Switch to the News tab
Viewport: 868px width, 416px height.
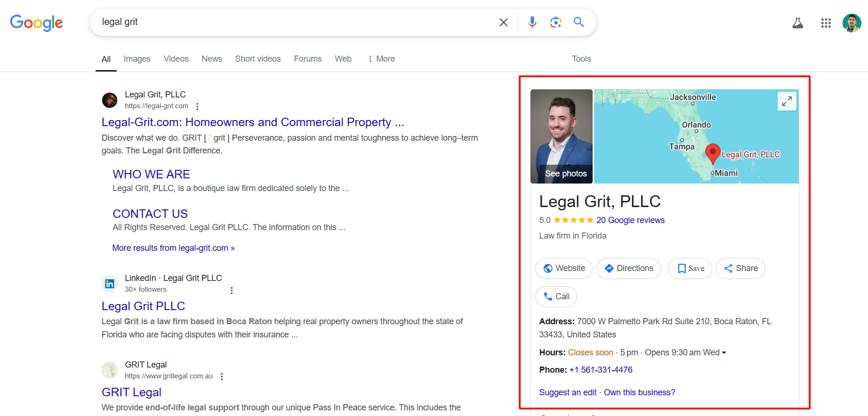(212, 59)
